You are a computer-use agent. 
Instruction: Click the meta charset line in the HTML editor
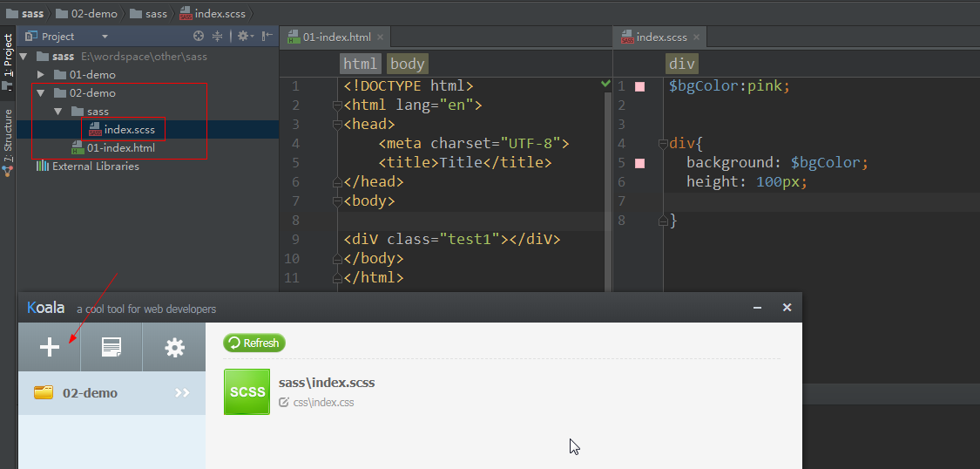coord(474,144)
